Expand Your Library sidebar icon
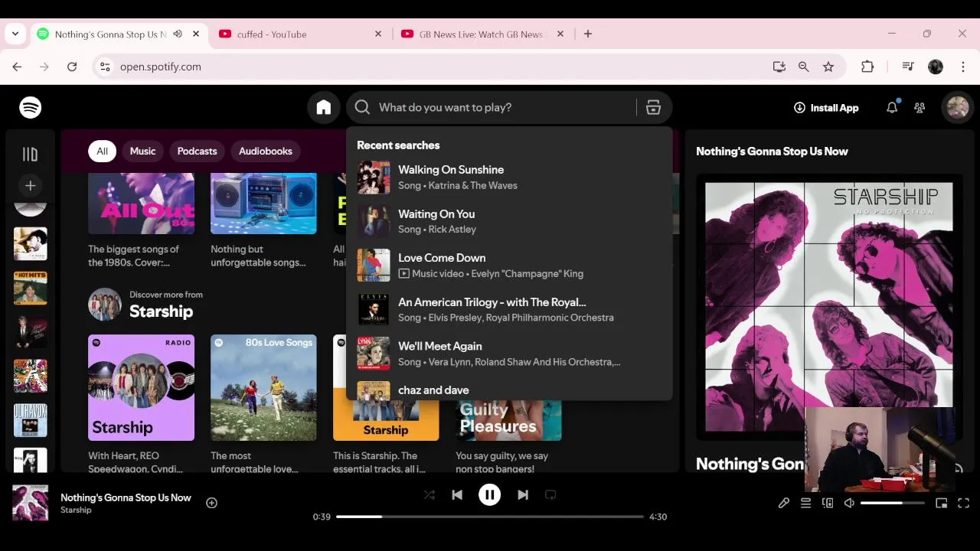Image resolution: width=980 pixels, height=551 pixels. coord(30,155)
